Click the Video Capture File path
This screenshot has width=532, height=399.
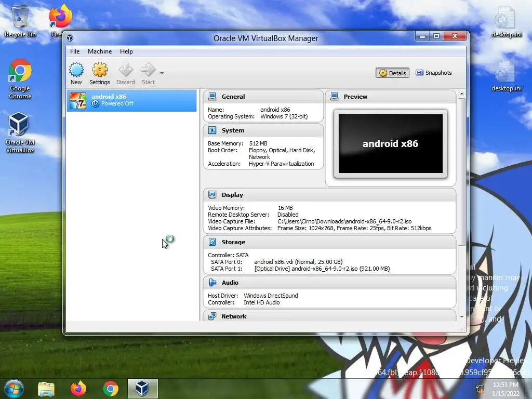345,221
